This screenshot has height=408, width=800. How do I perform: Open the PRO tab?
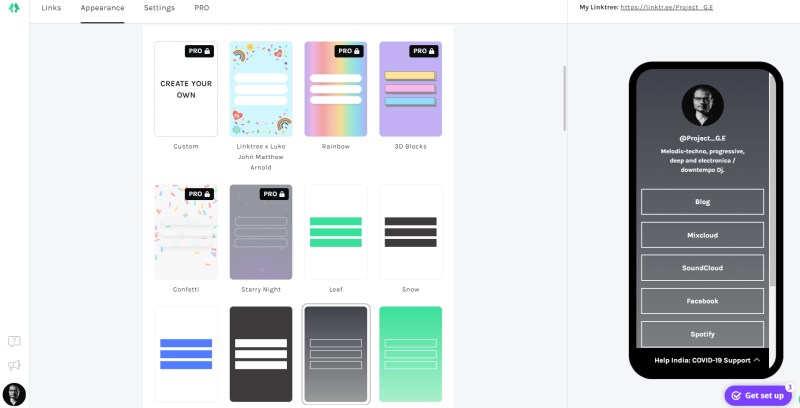pos(202,8)
